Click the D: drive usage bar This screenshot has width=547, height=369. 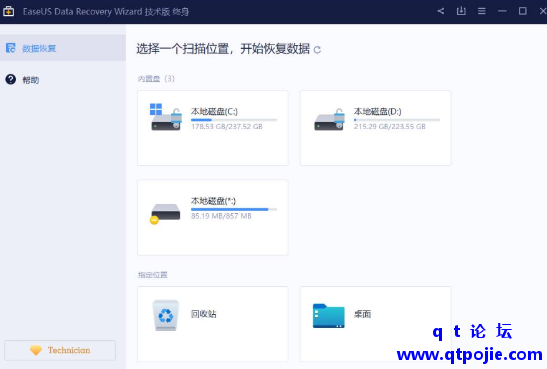coord(397,120)
